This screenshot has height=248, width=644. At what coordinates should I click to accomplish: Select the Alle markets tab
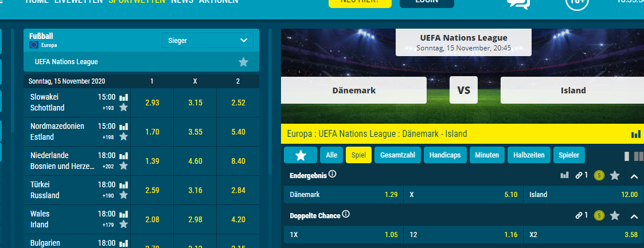pyautogui.click(x=331, y=155)
